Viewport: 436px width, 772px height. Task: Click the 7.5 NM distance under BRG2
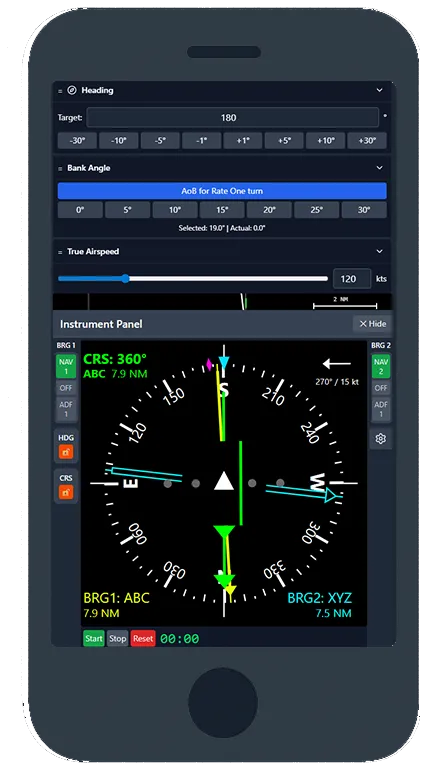pos(333,613)
